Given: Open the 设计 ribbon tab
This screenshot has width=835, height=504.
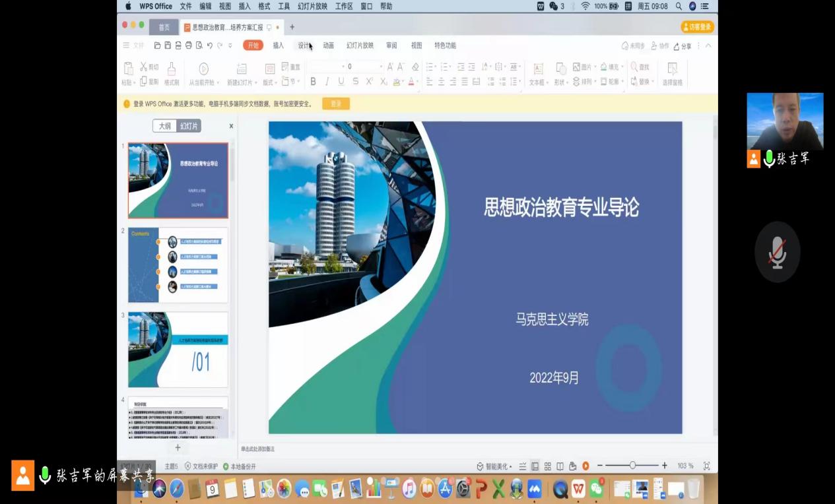Looking at the screenshot, I should tap(304, 46).
